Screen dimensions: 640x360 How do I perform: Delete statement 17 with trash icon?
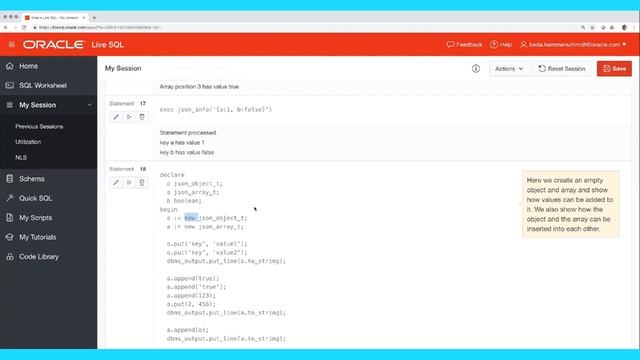coord(142,117)
